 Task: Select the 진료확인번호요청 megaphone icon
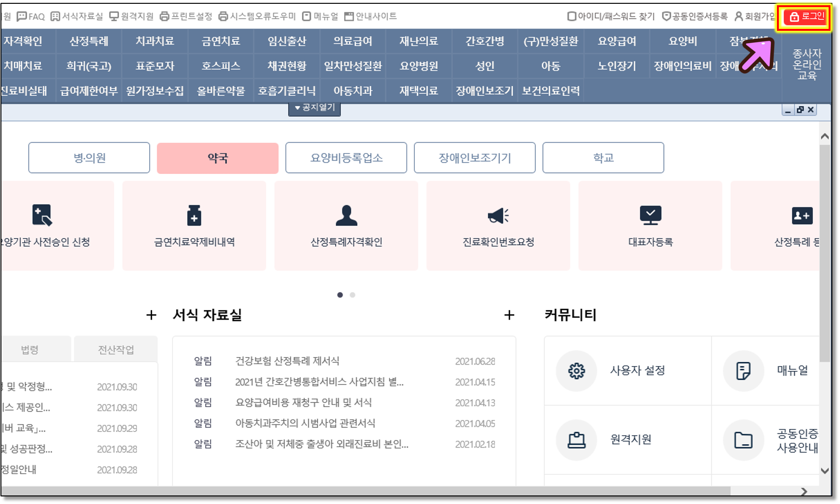[498, 216]
